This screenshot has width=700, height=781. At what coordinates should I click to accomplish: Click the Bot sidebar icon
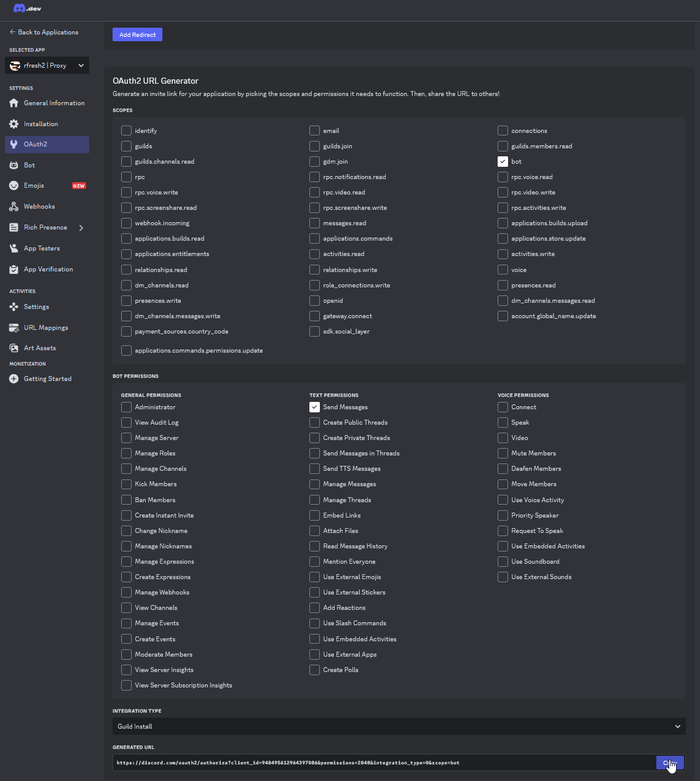click(14, 166)
